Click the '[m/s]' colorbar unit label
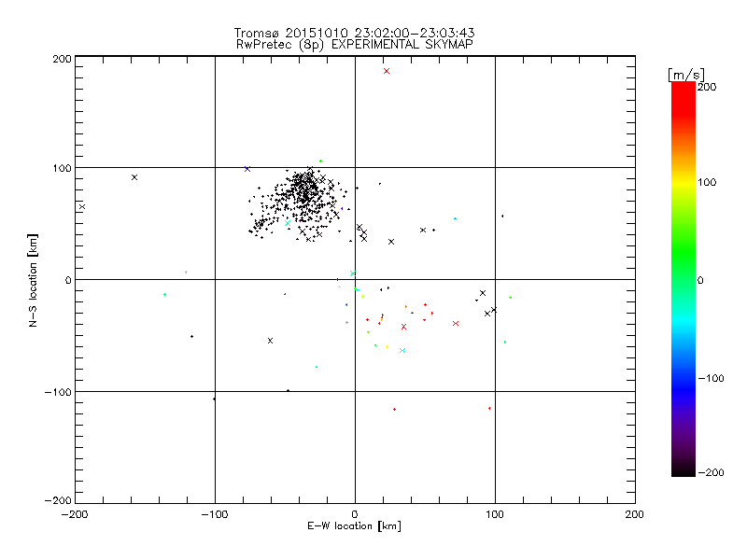Screen dimensions: 747x560 tap(686, 75)
